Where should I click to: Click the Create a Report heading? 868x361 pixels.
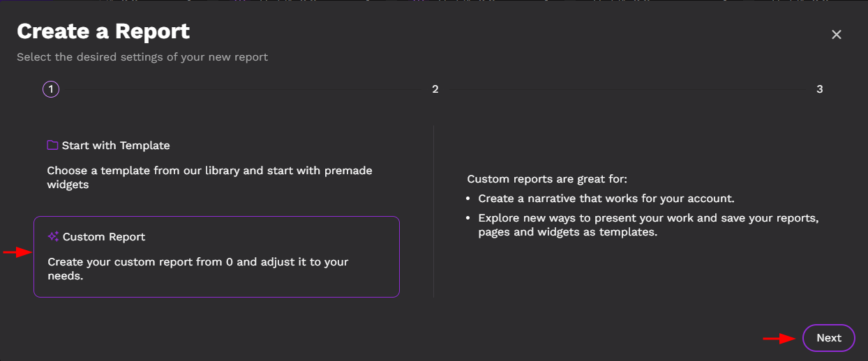click(x=103, y=31)
